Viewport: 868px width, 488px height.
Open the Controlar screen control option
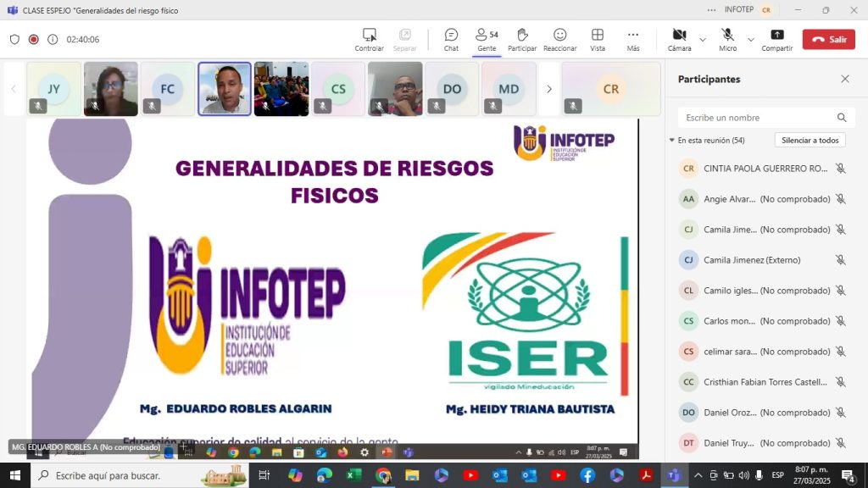click(370, 40)
